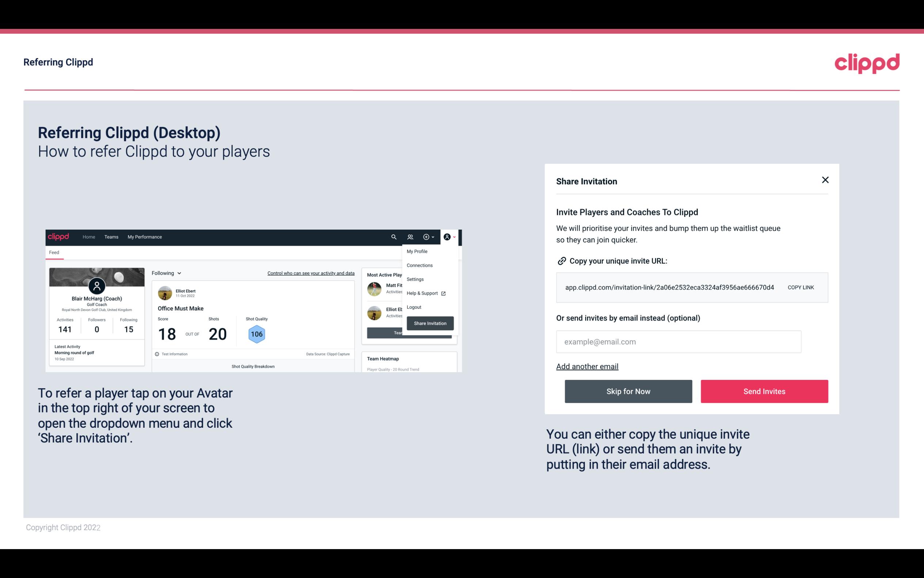Click the chain link icon next to URL

click(x=562, y=260)
